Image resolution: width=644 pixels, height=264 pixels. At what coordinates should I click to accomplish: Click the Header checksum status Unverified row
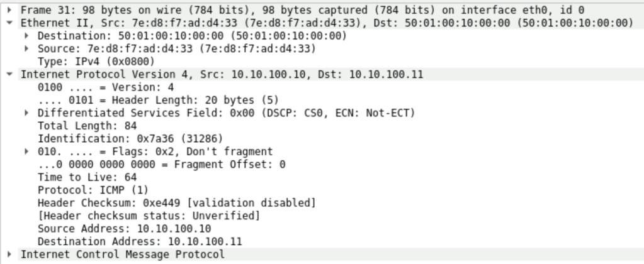click(149, 216)
